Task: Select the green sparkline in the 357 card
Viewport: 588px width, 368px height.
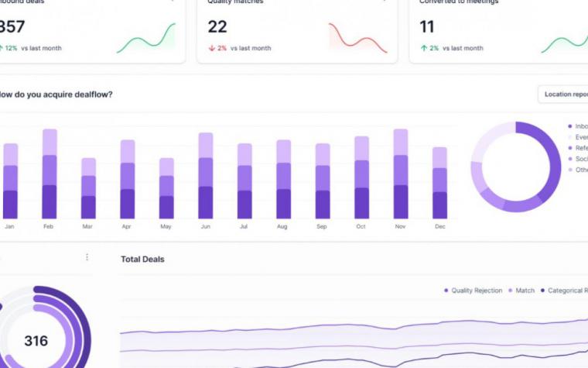Action: pos(146,38)
